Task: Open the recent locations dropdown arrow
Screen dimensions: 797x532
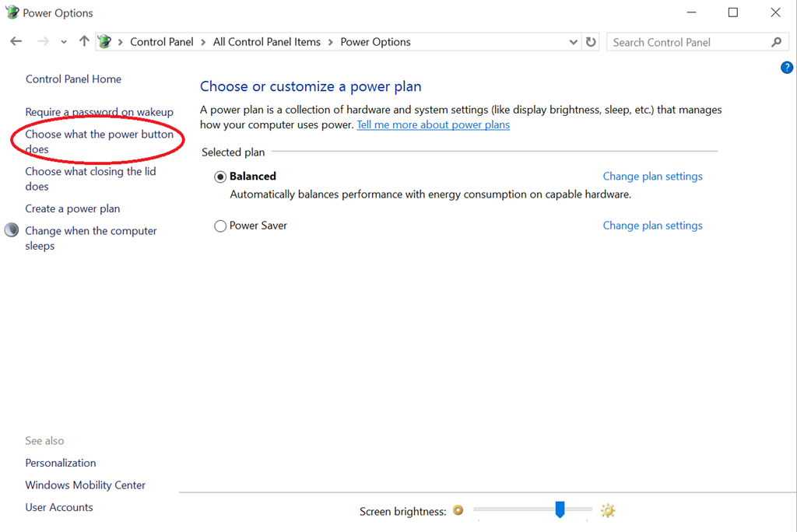Action: pos(64,42)
